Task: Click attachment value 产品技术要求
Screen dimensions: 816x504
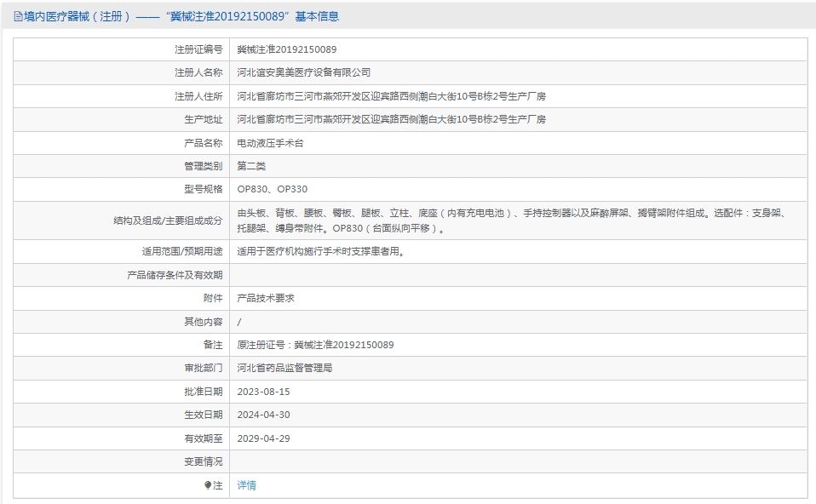Action: [x=266, y=298]
